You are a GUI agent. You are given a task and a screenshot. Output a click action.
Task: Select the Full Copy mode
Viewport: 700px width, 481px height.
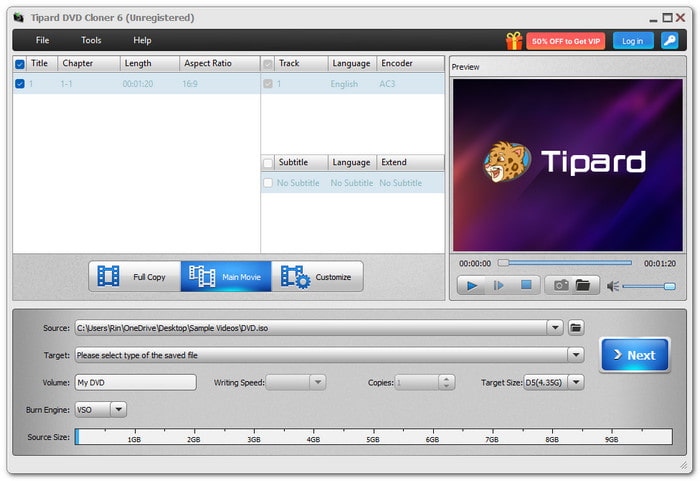click(x=135, y=276)
